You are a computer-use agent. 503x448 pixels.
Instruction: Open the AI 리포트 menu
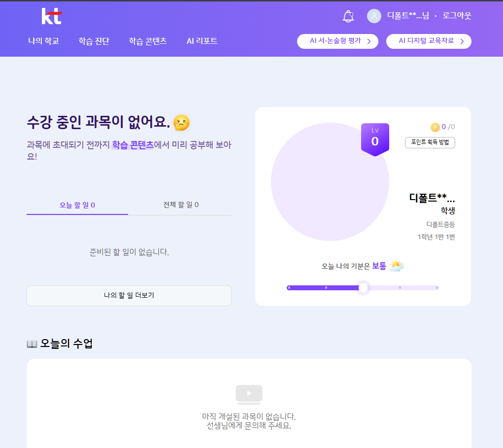(202, 41)
